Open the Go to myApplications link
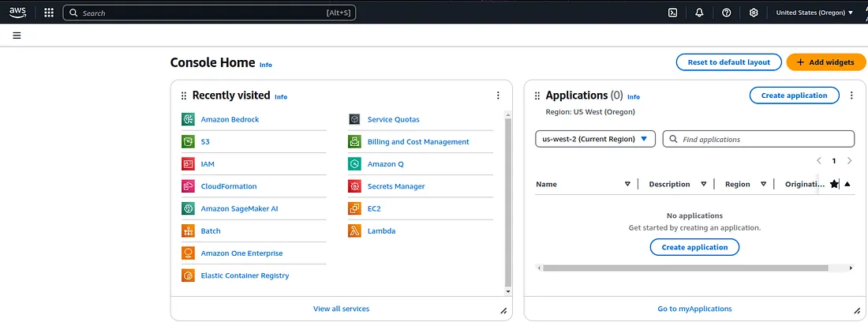Screen dimensions: 868x326 [694, 309]
